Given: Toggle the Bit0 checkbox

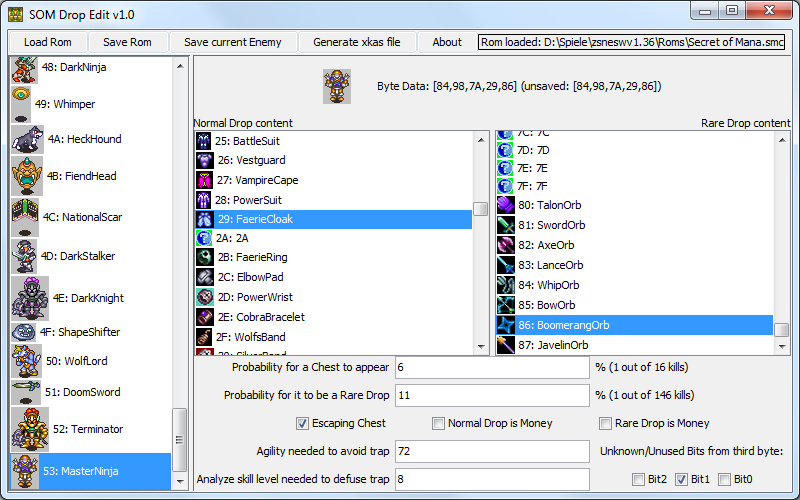Looking at the screenshot, I should coord(724,479).
